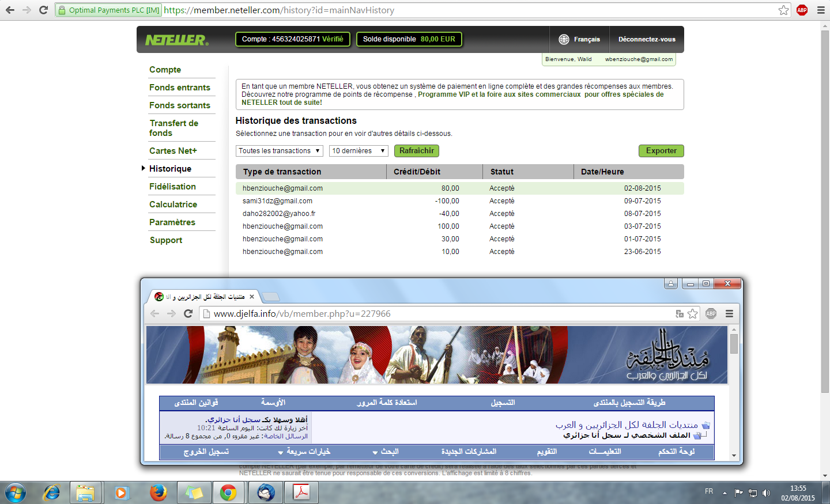
Task: Select transaction row dated 23-06-2015
Action: [x=460, y=252]
